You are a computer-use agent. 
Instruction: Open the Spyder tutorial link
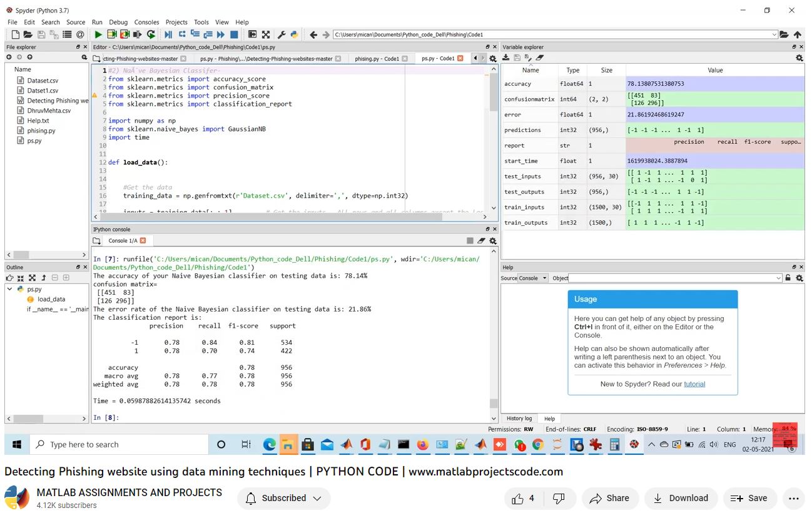[694, 384]
